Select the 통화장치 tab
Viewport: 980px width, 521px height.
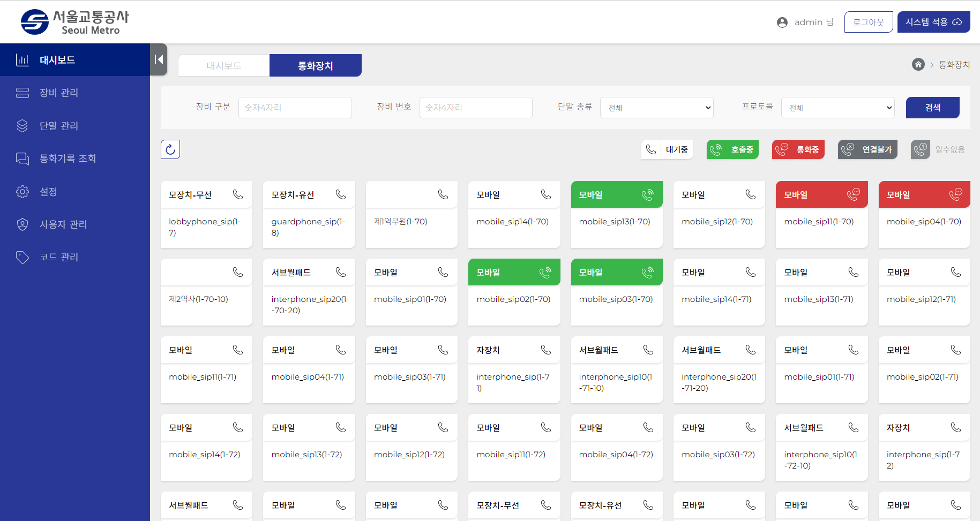[316, 65]
